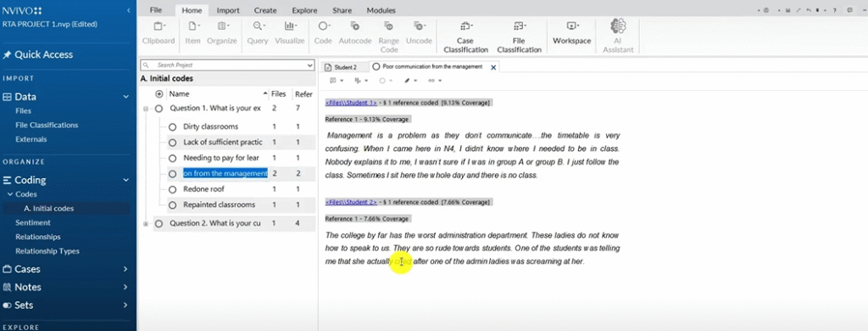Viewport: 868px width, 331px height.
Task: Select the Uncode ribbon button
Action: click(419, 33)
